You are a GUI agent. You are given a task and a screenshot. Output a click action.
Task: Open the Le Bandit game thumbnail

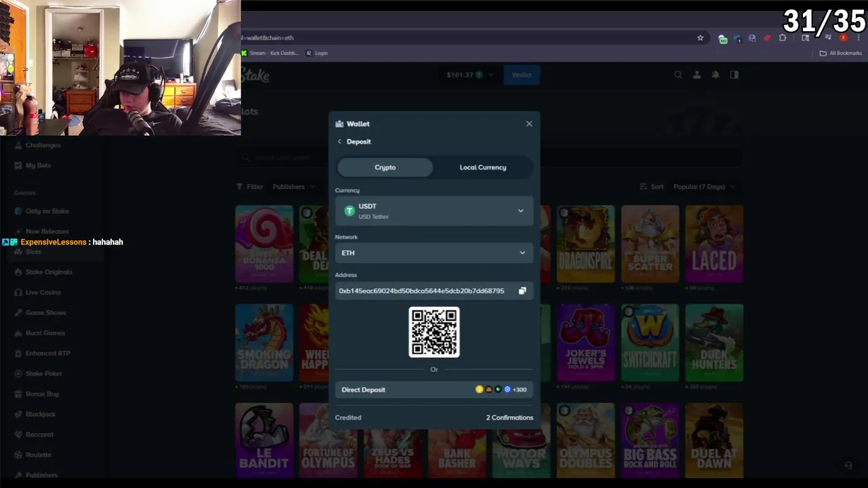tap(264, 441)
